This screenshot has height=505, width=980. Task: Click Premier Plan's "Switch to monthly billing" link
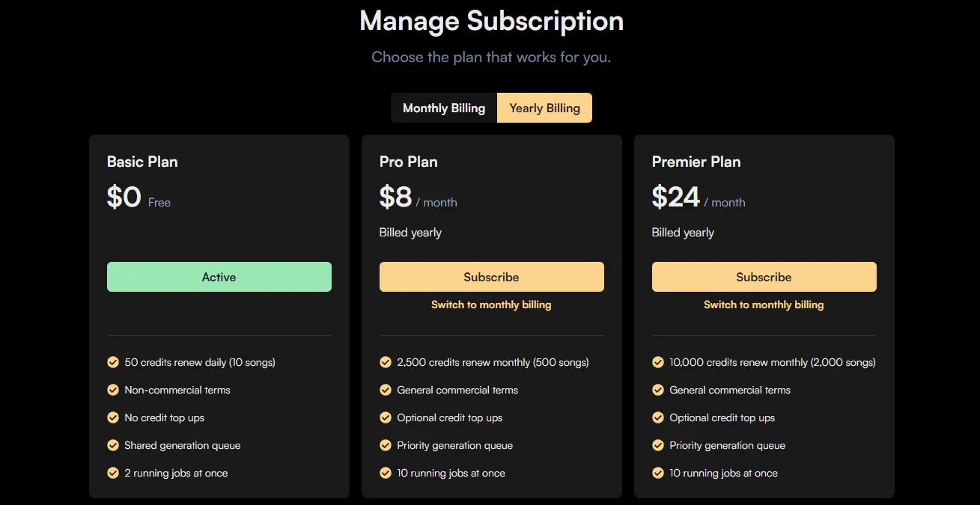click(x=764, y=304)
